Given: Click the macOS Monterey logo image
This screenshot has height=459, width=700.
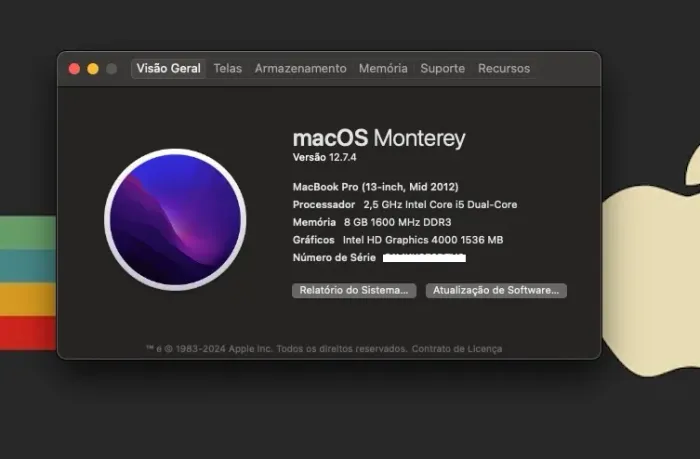Looking at the screenshot, I should click(x=175, y=220).
